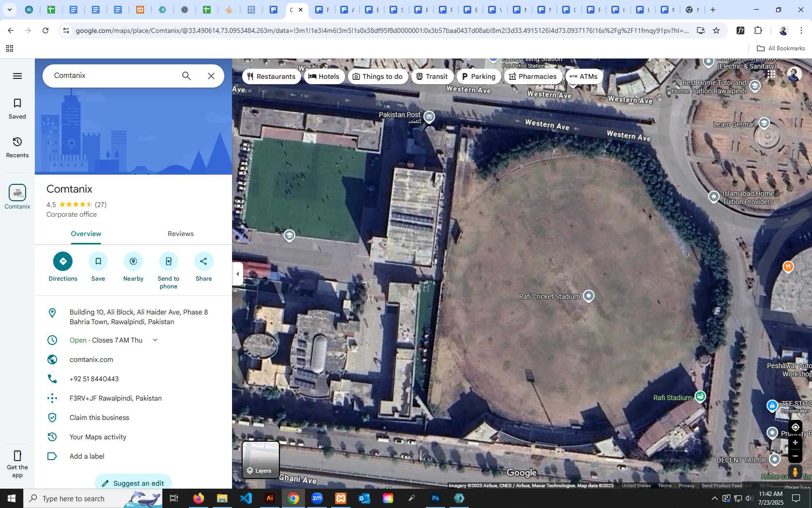The width and height of the screenshot is (812, 508).
Task: Click the orange restaurant map marker
Action: tap(788, 267)
